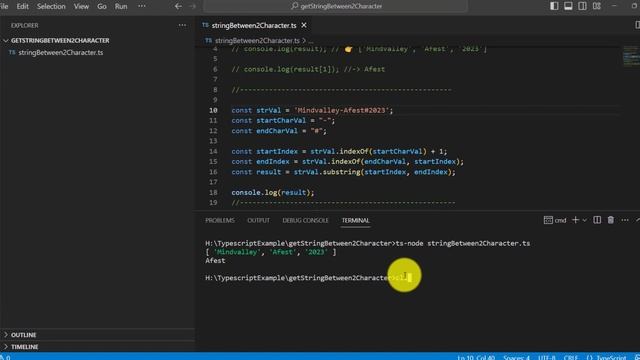Click line number 14 in gutter

click(213, 151)
